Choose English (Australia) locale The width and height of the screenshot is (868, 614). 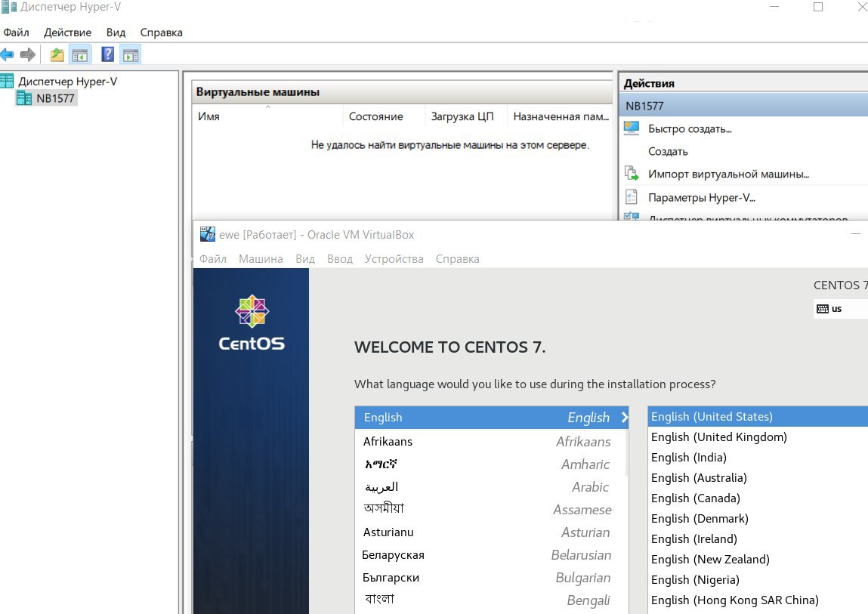point(758,478)
